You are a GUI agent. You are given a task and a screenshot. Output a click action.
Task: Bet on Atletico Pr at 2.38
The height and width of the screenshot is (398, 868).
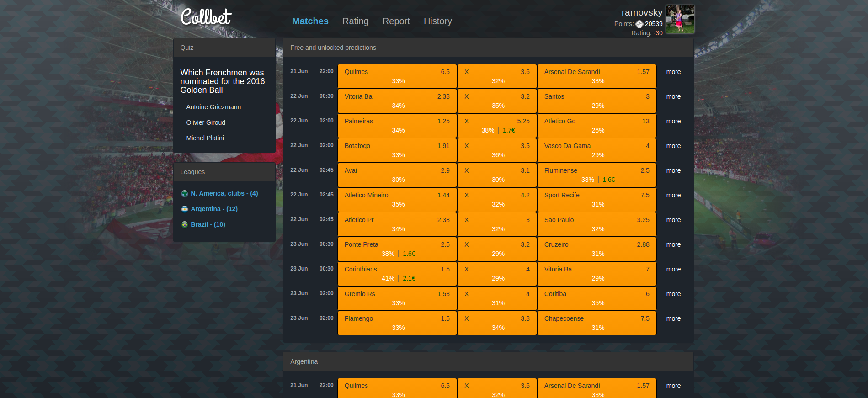pyautogui.click(x=397, y=224)
